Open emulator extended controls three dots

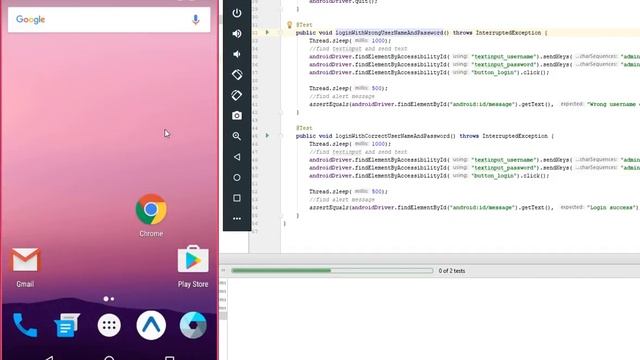click(237, 218)
